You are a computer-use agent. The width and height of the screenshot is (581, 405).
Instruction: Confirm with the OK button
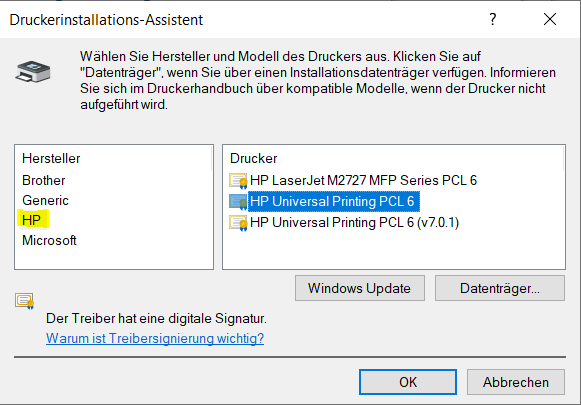[x=408, y=382]
